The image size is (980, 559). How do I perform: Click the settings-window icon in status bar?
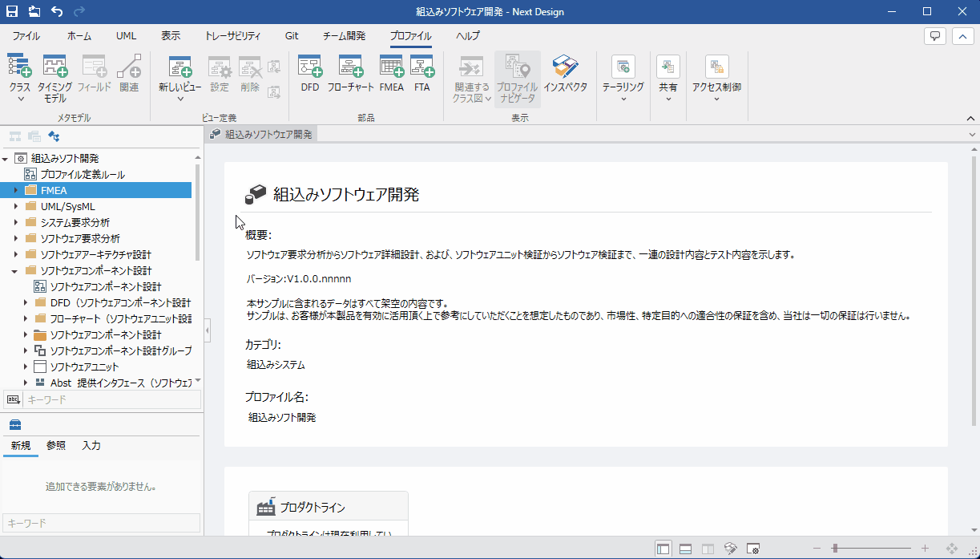point(752,549)
